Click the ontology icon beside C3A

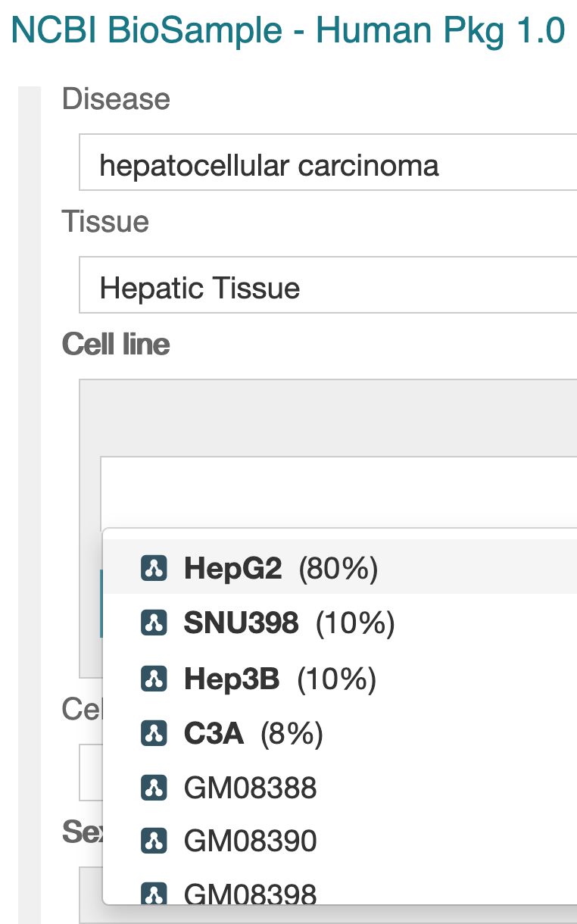click(154, 732)
